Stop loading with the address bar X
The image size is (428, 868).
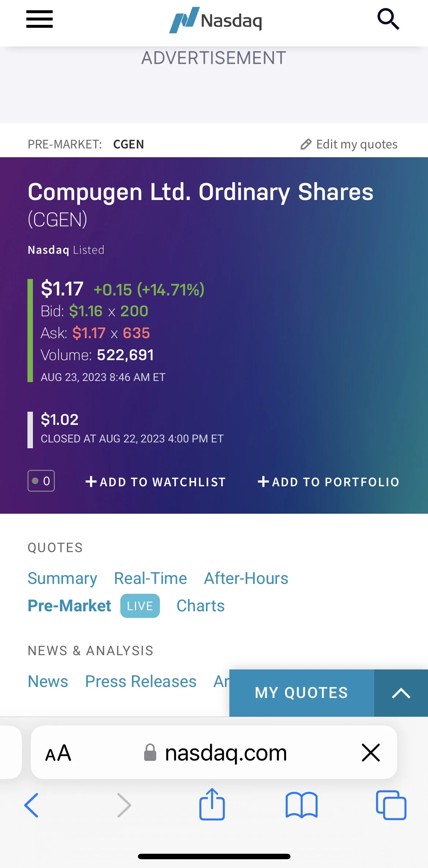tap(371, 752)
